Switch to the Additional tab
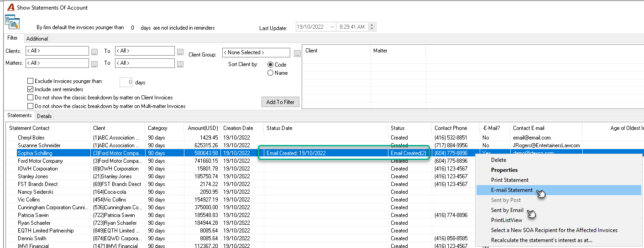Screen dimensions: 644x248 tap(37, 39)
